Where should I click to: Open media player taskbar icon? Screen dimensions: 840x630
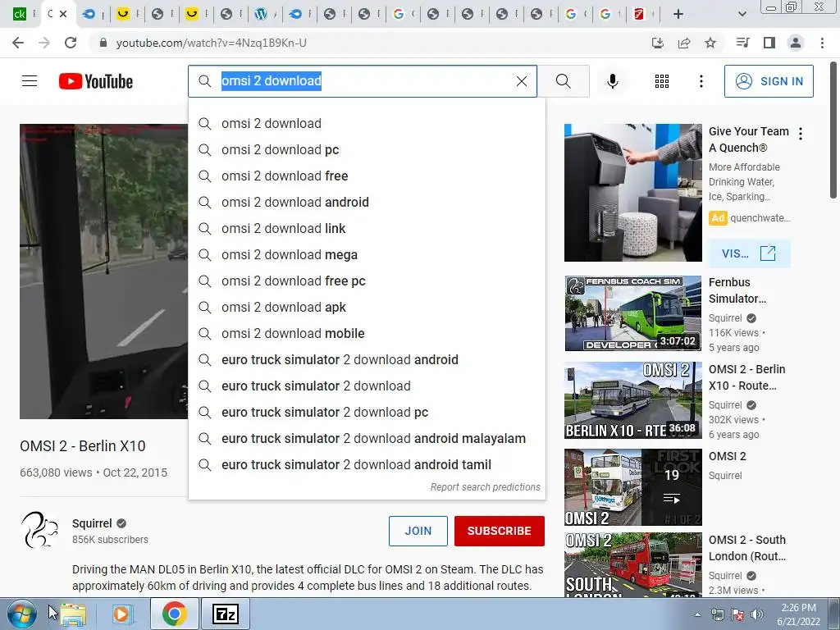click(x=122, y=614)
